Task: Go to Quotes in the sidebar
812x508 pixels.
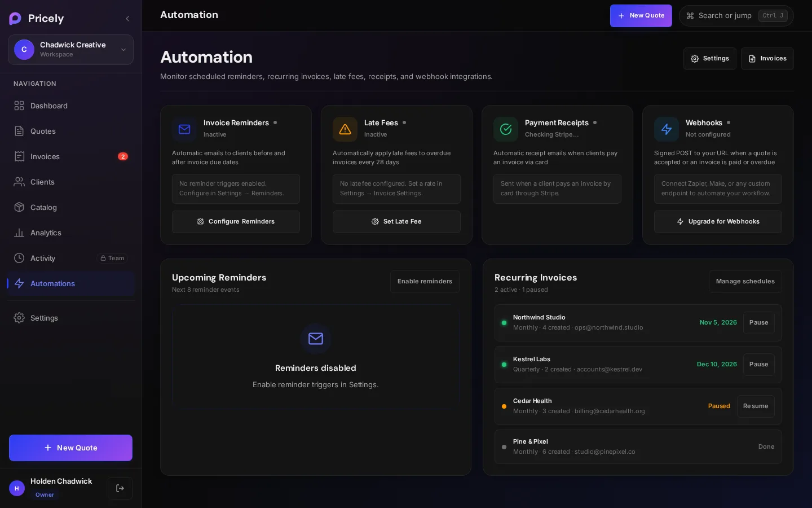Action: [70, 131]
